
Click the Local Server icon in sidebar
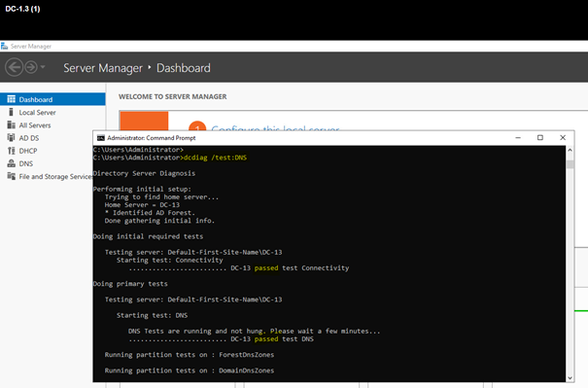[x=12, y=112]
